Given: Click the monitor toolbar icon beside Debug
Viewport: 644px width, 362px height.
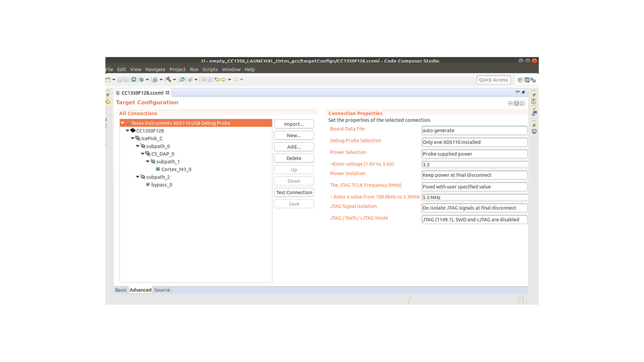Looking at the screenshot, I should pyautogui.click(x=134, y=80).
